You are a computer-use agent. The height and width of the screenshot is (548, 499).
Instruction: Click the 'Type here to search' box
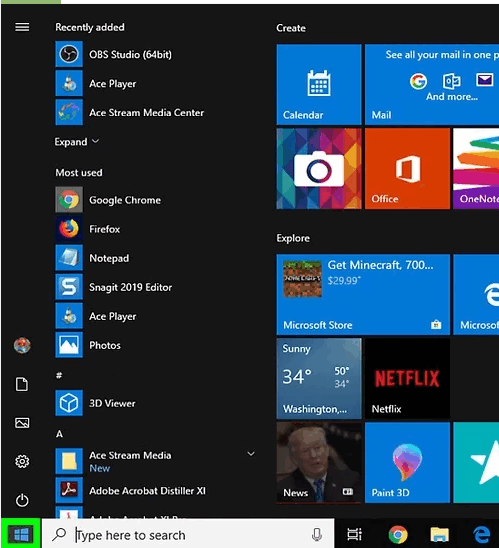click(188, 534)
